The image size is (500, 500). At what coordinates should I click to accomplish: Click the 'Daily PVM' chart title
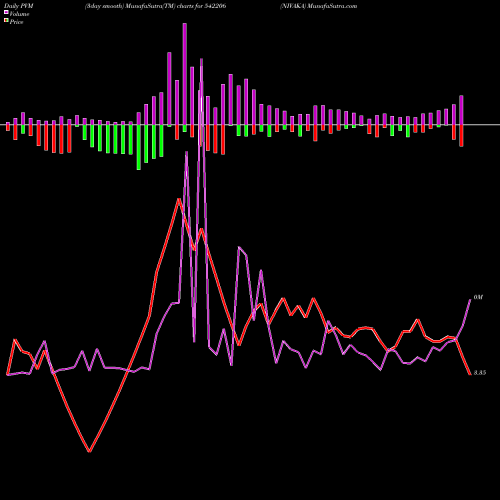pyautogui.click(x=19, y=6)
